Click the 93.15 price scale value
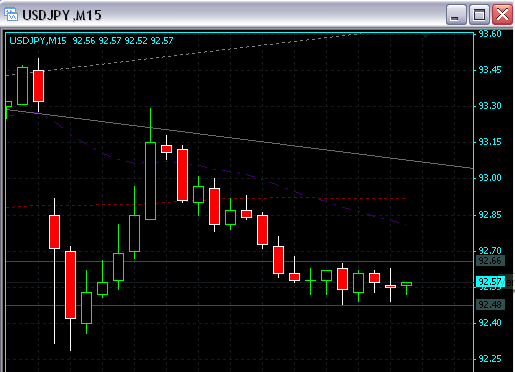The image size is (515, 372). pos(490,142)
